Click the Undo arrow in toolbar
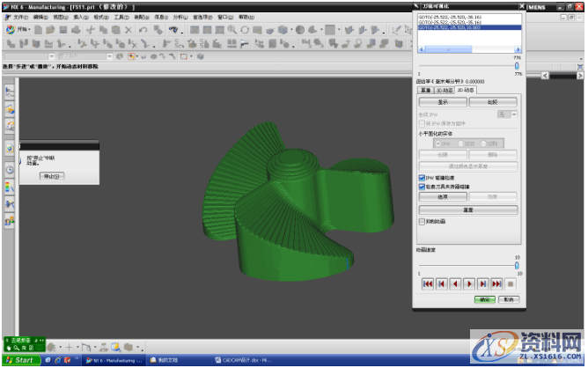This screenshot has height=368, width=588. (143, 29)
